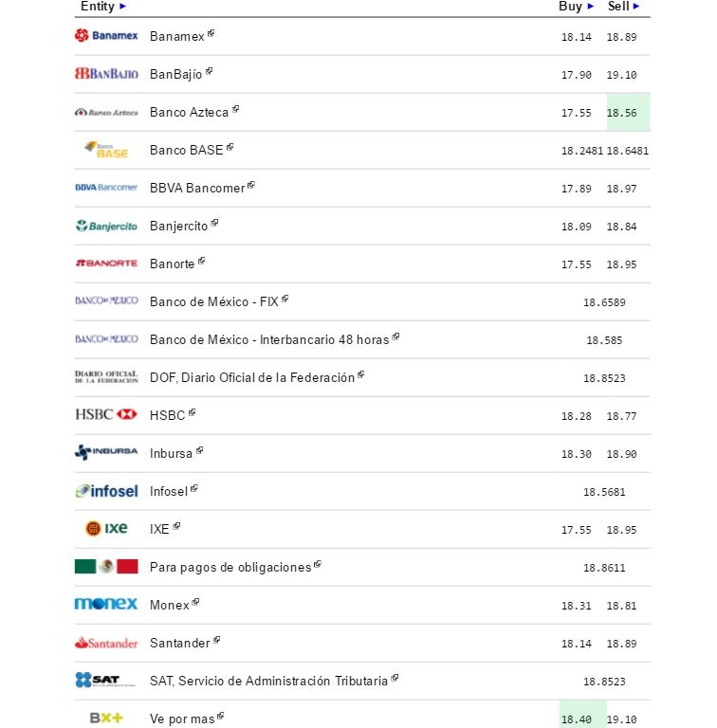The width and height of the screenshot is (717, 728).
Task: Sort by Sell column arrow
Action: point(636,7)
